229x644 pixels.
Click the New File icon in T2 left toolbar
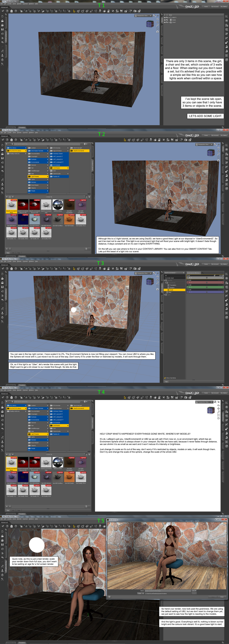pos(3,145)
